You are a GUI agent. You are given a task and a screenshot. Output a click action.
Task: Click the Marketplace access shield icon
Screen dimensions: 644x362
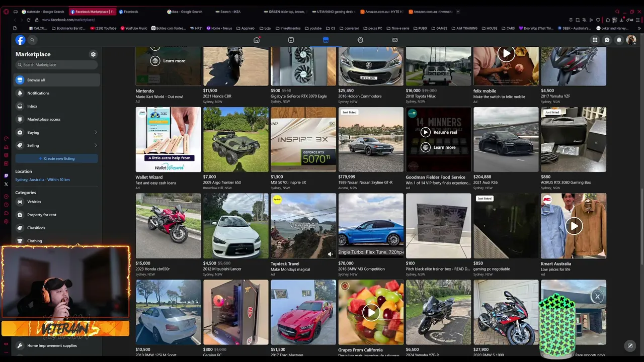20,119
